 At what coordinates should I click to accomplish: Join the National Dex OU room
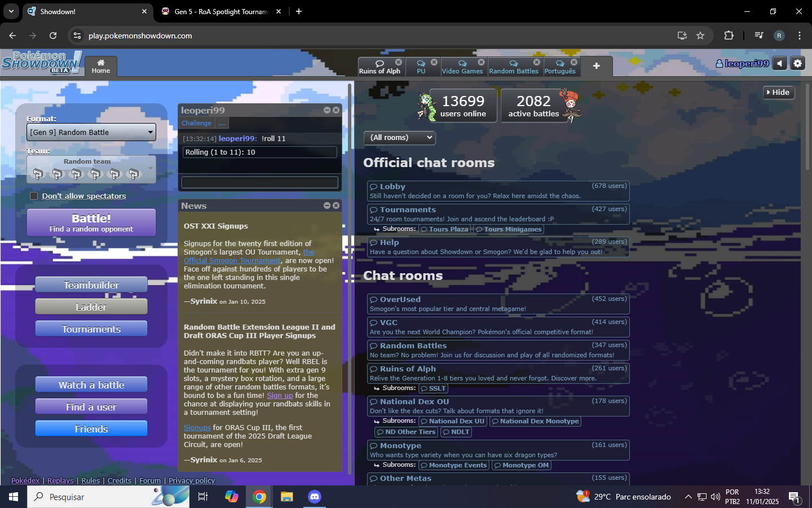(x=498, y=406)
